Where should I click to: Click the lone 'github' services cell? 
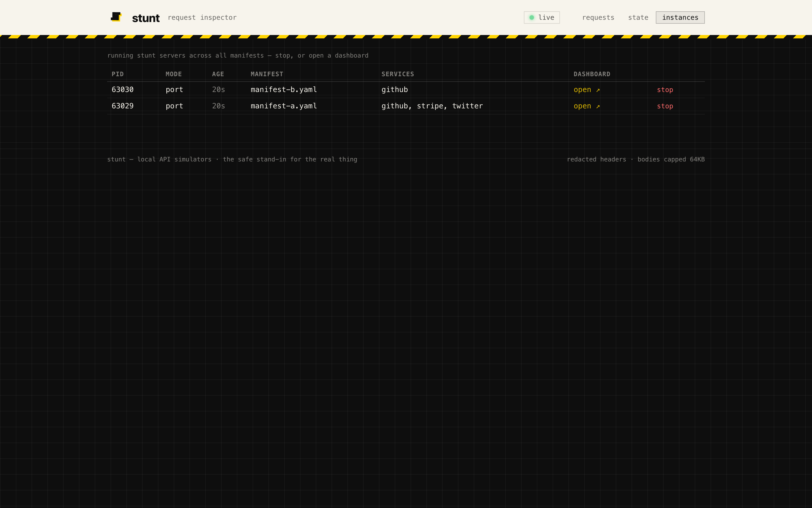click(395, 90)
